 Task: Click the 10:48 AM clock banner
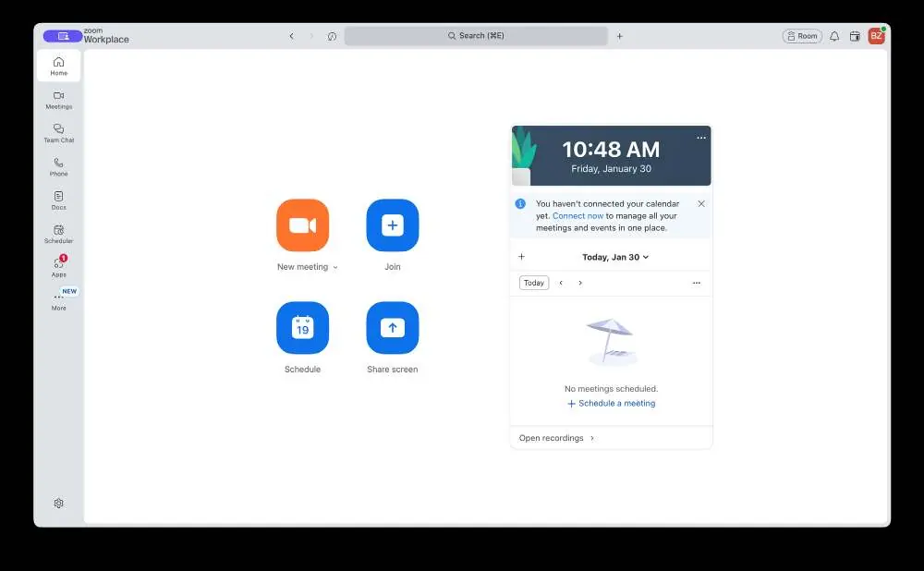tap(611, 155)
